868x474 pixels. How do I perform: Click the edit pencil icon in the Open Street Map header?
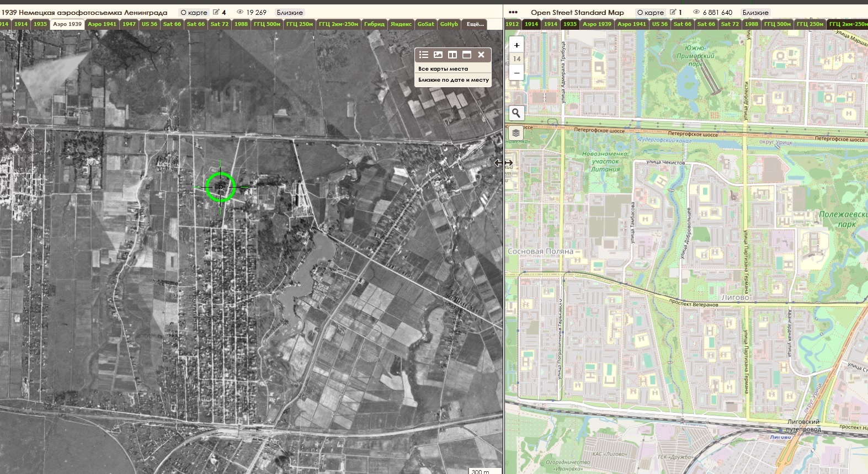coord(673,12)
